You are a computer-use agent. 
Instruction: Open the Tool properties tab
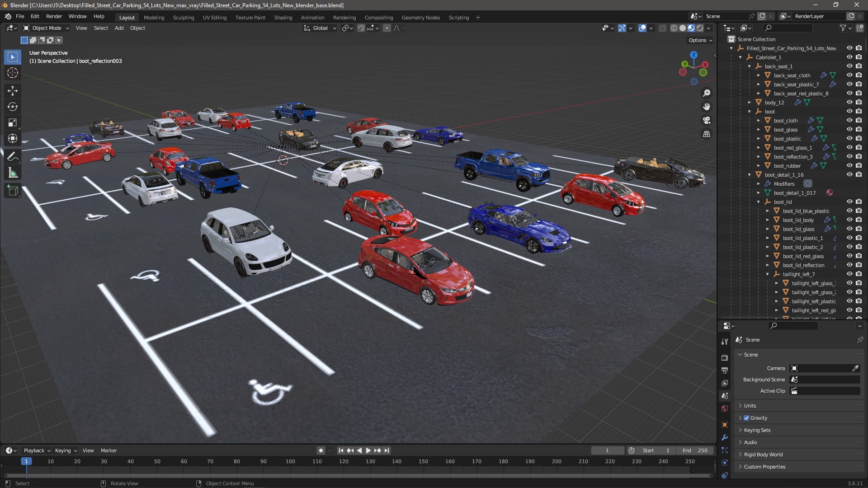pyautogui.click(x=725, y=341)
